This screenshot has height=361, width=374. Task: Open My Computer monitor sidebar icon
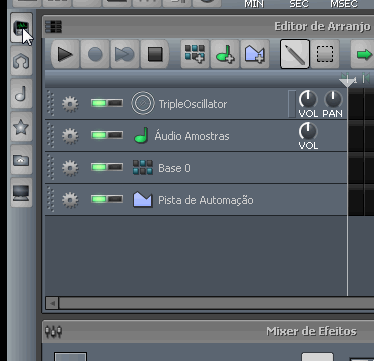21,193
